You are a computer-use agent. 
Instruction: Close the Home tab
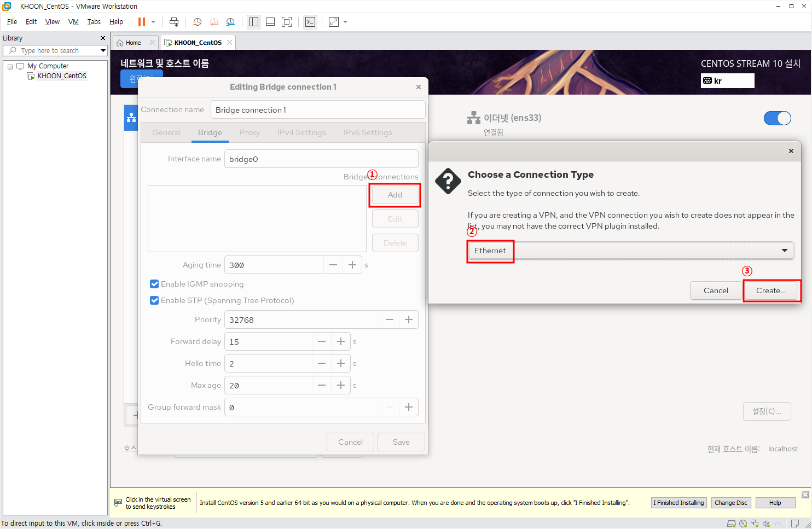tap(152, 43)
